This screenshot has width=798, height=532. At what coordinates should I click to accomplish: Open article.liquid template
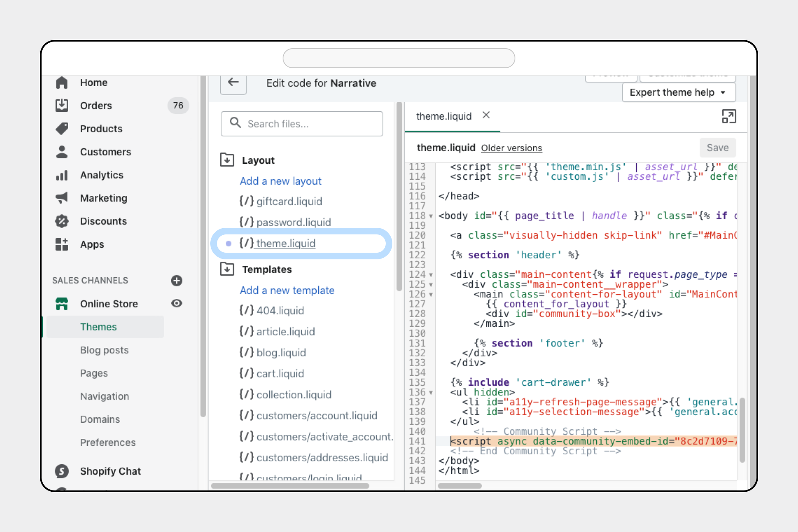[x=277, y=331]
